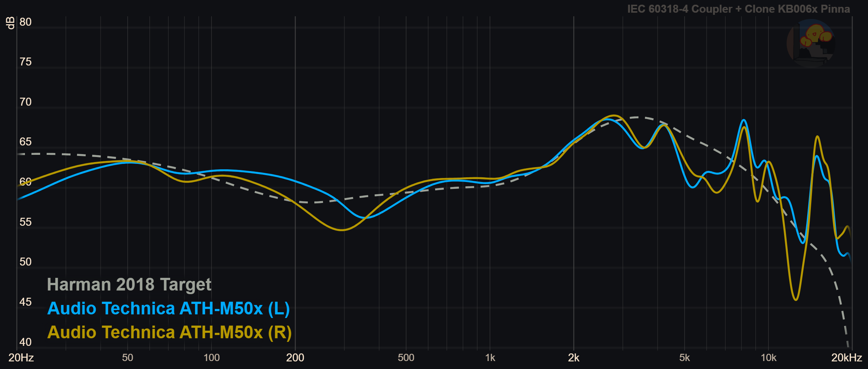868x369 pixels.
Task: Click the 45 dB axis label
Action: point(25,302)
